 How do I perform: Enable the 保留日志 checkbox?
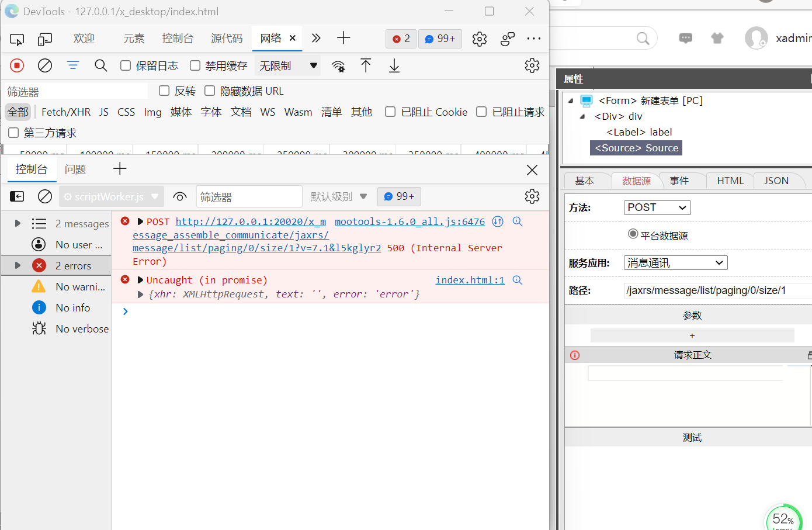tap(126, 65)
